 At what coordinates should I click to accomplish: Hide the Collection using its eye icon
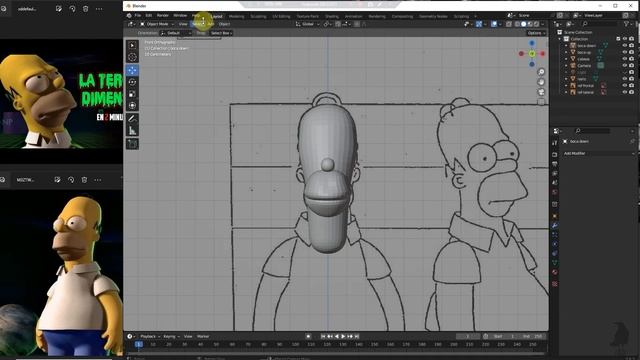(625, 39)
